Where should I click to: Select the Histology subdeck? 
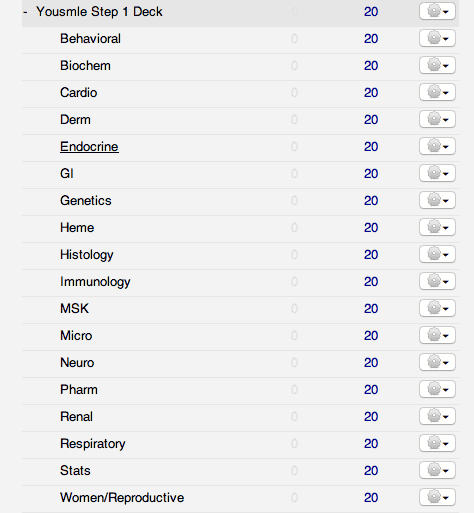coord(87,255)
